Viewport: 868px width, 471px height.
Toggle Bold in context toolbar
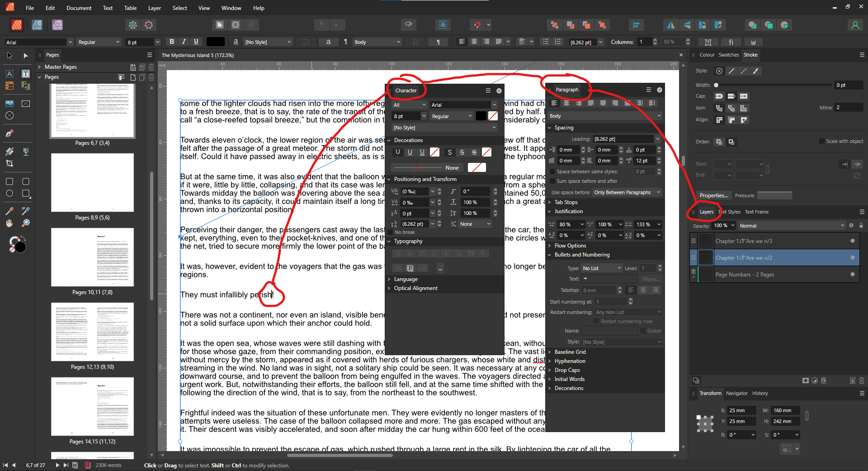click(x=172, y=42)
